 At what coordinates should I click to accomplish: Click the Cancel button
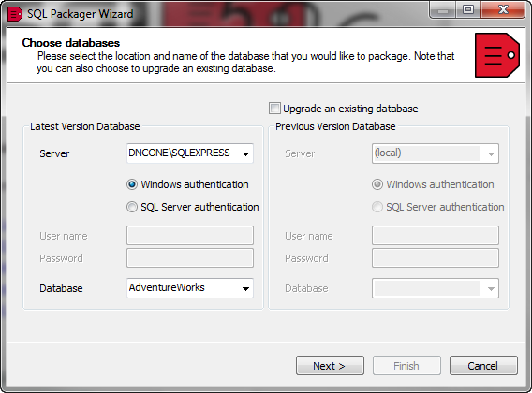(483, 366)
